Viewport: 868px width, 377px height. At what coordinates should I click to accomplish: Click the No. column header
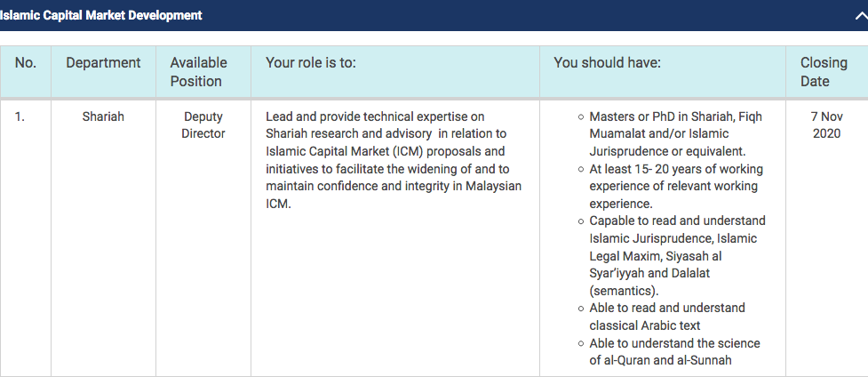[26, 63]
